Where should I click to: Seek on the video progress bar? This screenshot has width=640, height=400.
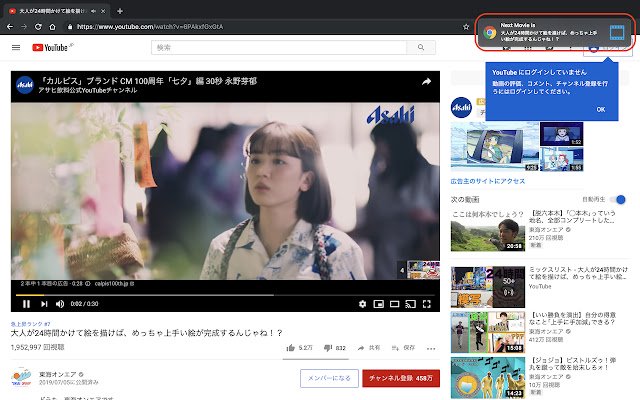[x=225, y=295]
